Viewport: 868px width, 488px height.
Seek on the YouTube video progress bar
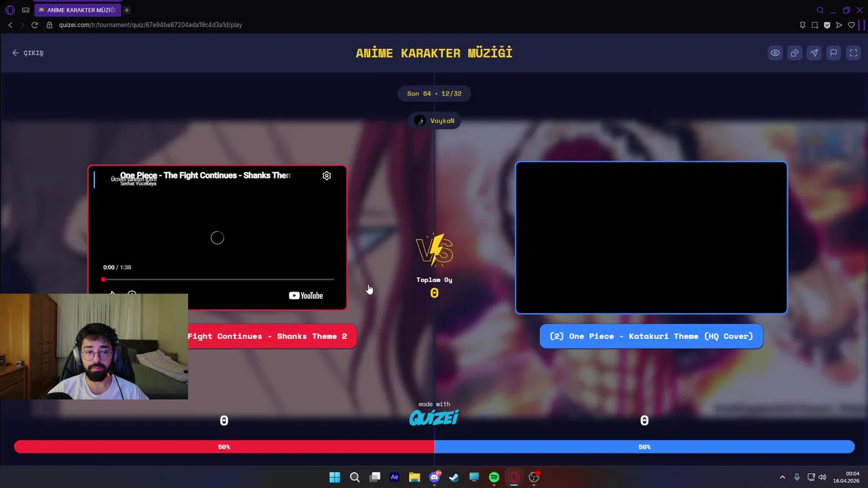click(218, 279)
